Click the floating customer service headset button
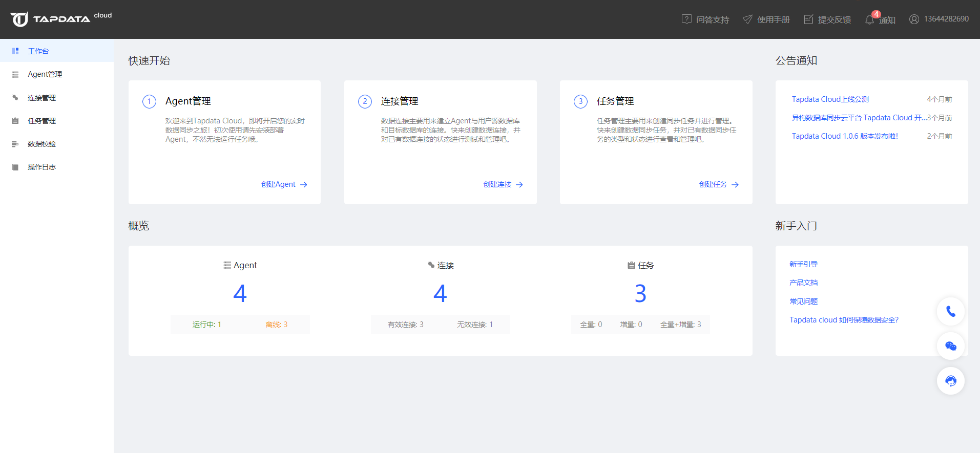Screen dimensions: 980x453 coord(951,381)
